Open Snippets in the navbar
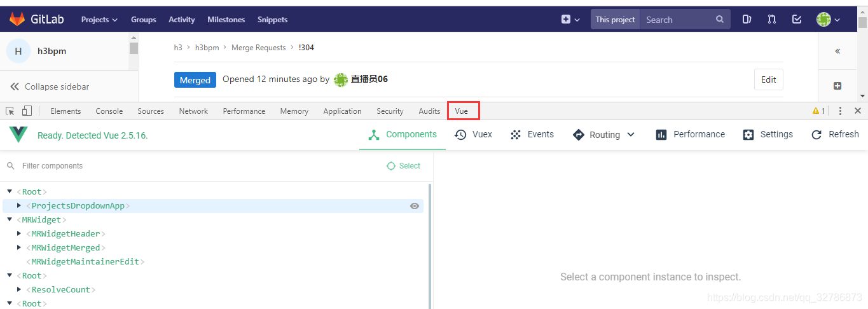 272,20
